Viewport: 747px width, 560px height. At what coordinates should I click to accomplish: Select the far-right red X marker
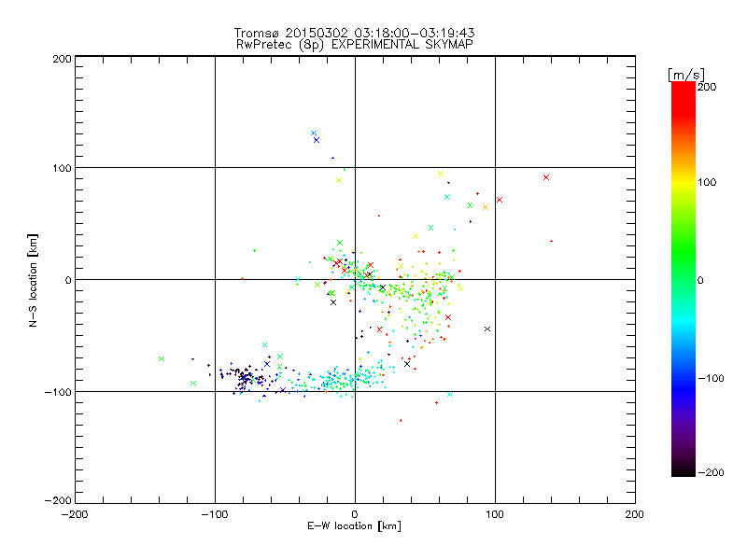pyautogui.click(x=546, y=177)
